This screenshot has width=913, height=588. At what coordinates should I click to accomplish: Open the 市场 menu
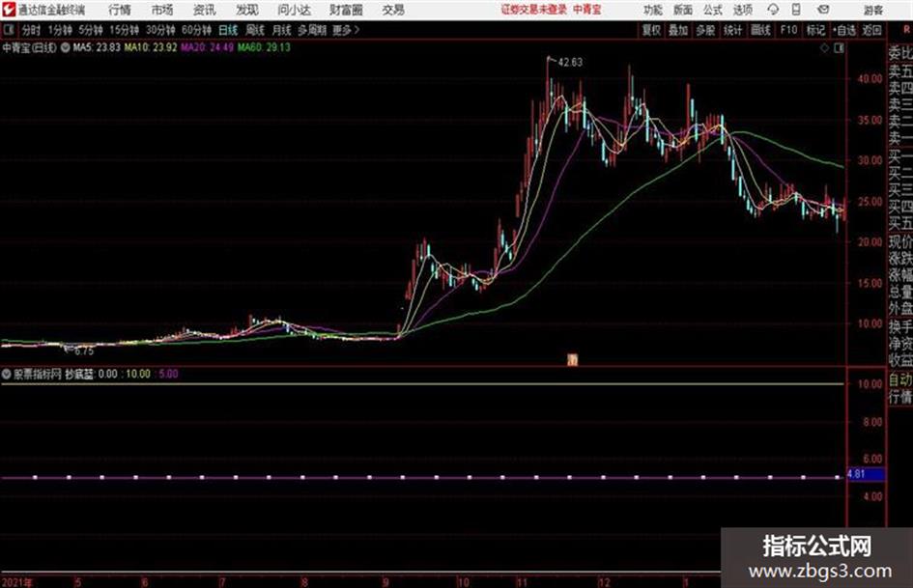(x=162, y=10)
